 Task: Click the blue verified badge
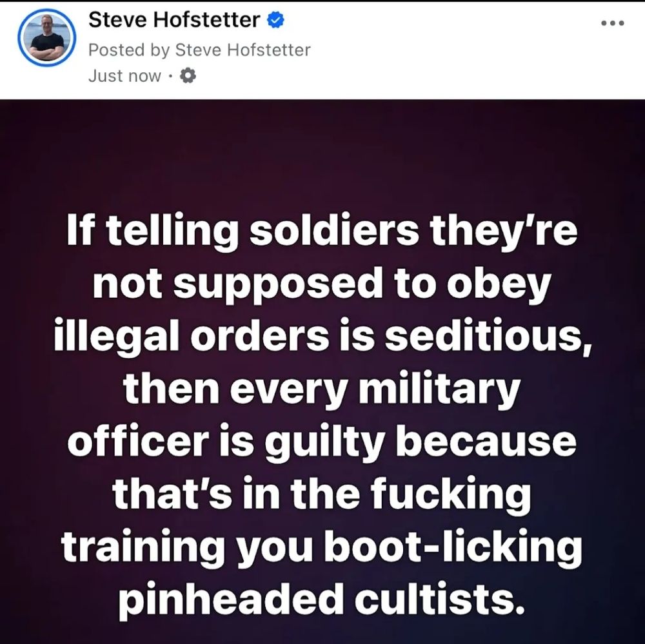click(x=276, y=20)
